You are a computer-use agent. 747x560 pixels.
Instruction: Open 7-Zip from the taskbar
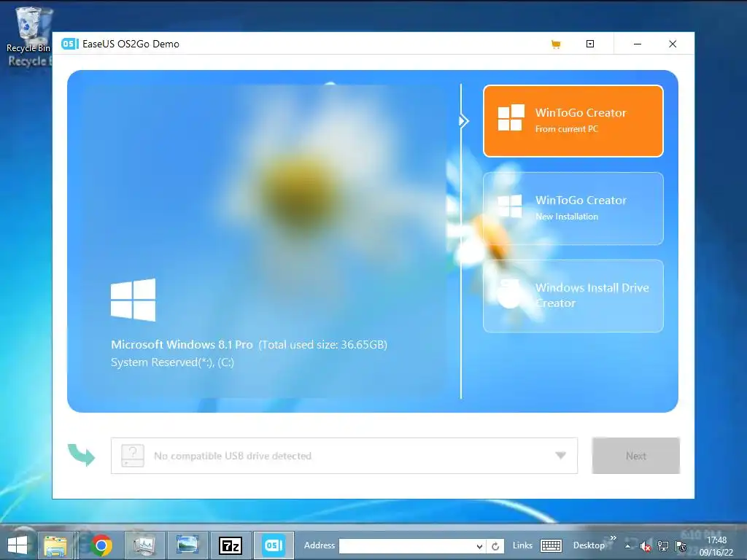pyautogui.click(x=231, y=545)
